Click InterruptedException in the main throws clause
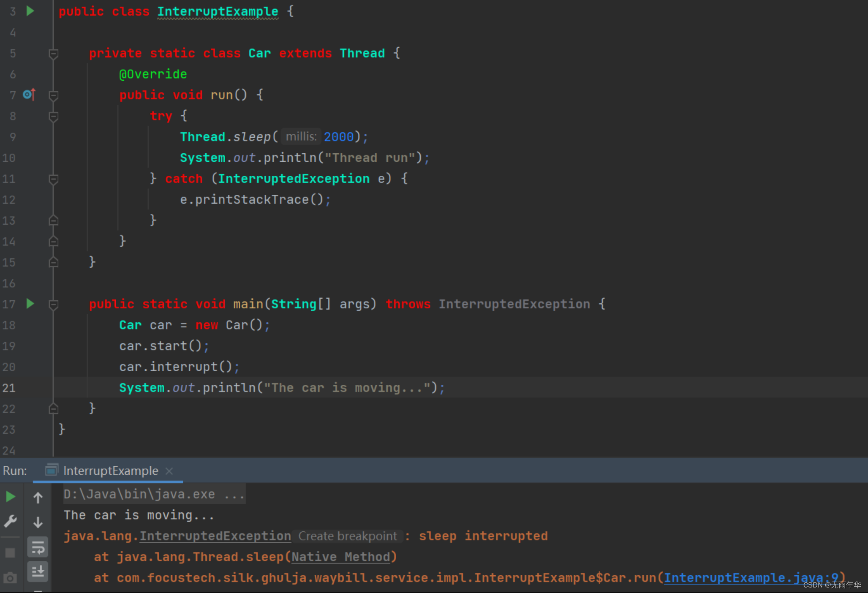 [514, 304]
